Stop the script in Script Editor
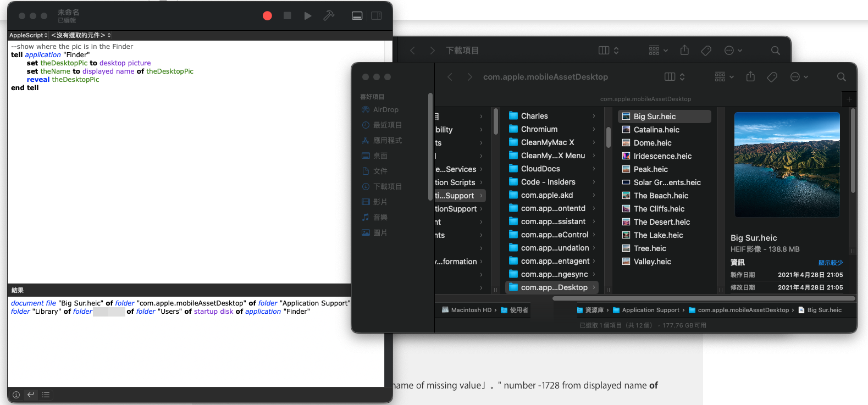This screenshot has height=405, width=868. (287, 16)
